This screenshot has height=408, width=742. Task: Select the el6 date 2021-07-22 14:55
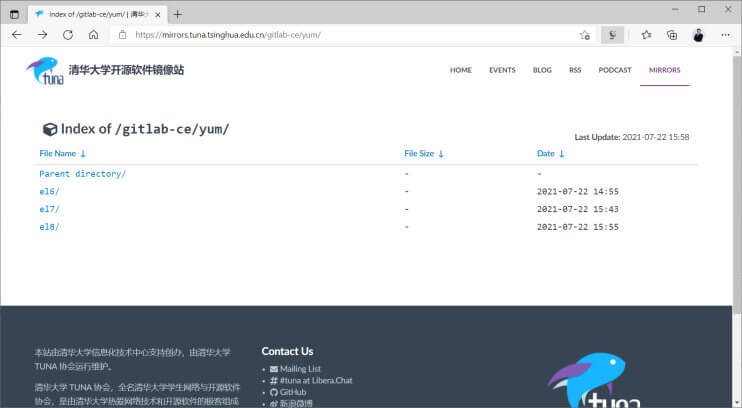(577, 192)
